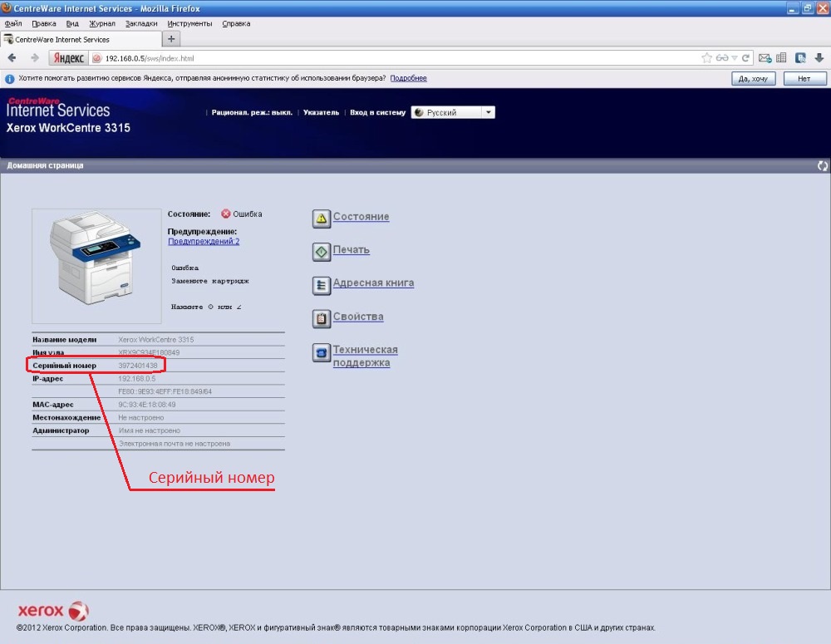Open the Вид menu
The image size is (831, 644).
click(72, 23)
